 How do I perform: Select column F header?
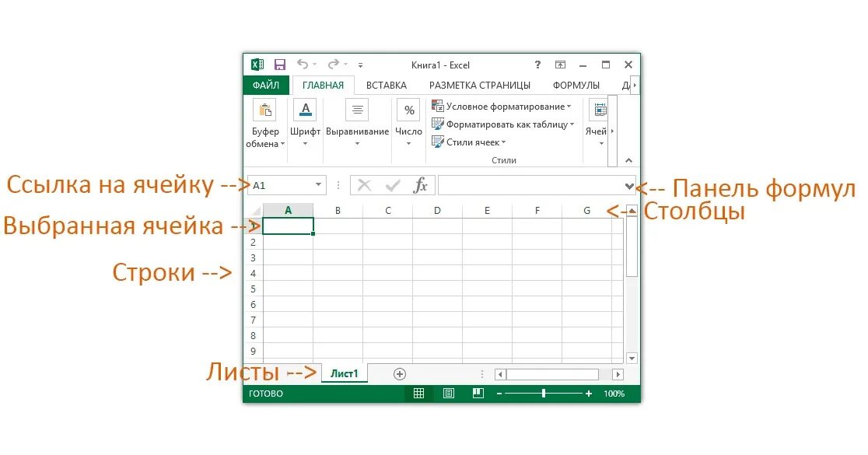[537, 210]
